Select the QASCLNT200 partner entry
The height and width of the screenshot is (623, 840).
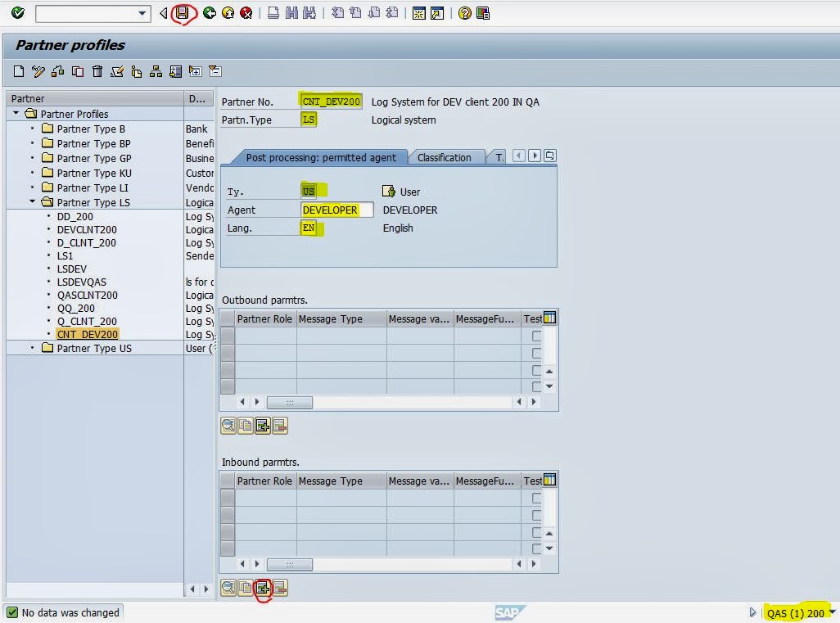pyautogui.click(x=87, y=295)
